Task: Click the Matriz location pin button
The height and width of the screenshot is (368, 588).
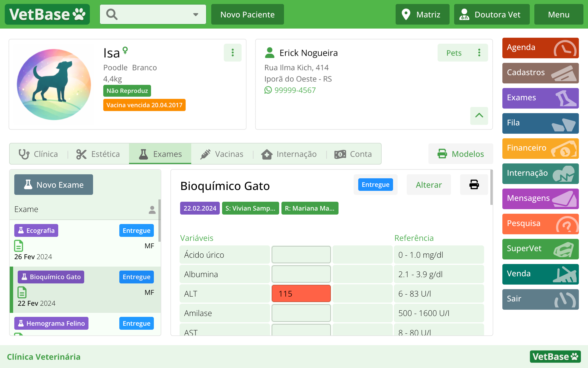Action: 422,14
